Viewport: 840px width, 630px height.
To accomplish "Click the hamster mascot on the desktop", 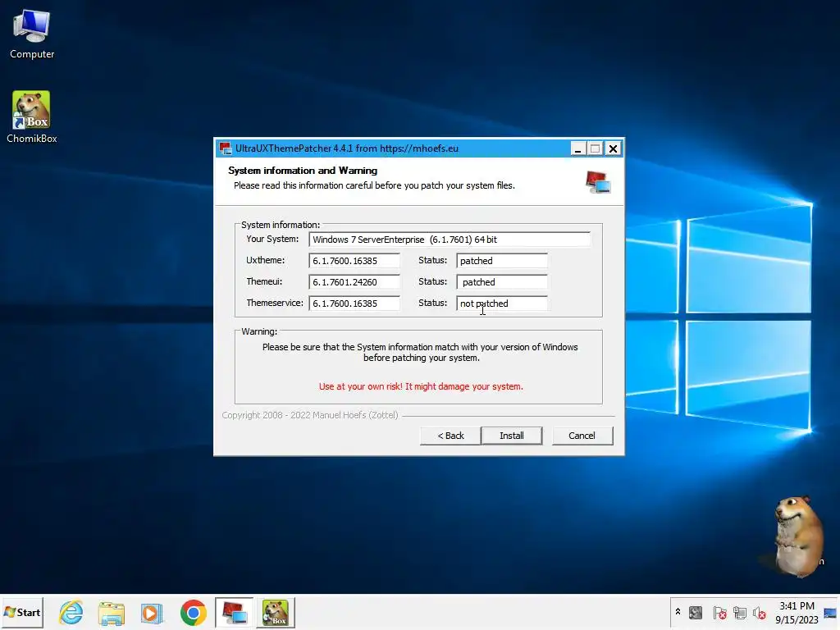I will click(x=798, y=536).
